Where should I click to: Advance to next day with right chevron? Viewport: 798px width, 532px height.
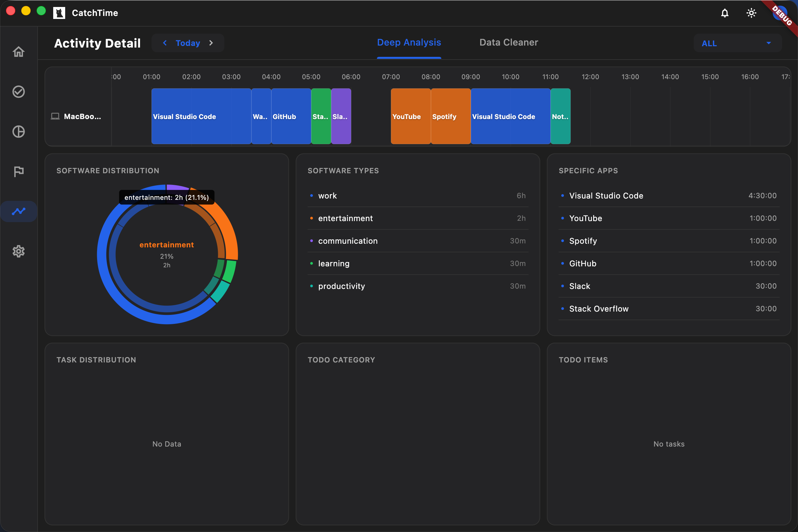(x=211, y=43)
